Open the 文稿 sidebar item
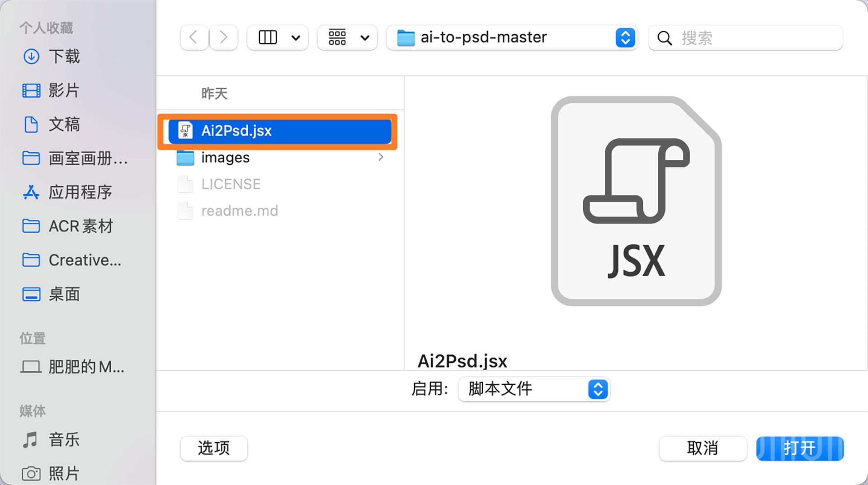The image size is (868, 485). (x=64, y=124)
